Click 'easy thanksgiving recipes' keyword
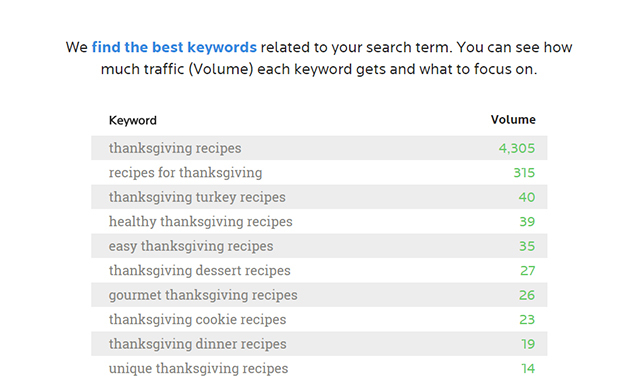 pos(191,246)
